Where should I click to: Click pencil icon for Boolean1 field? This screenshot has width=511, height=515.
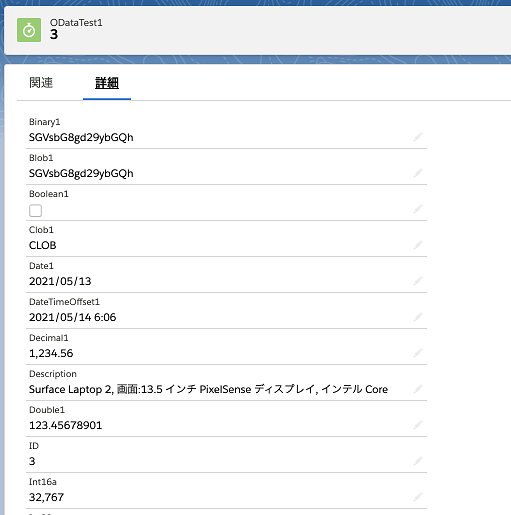[418, 209]
